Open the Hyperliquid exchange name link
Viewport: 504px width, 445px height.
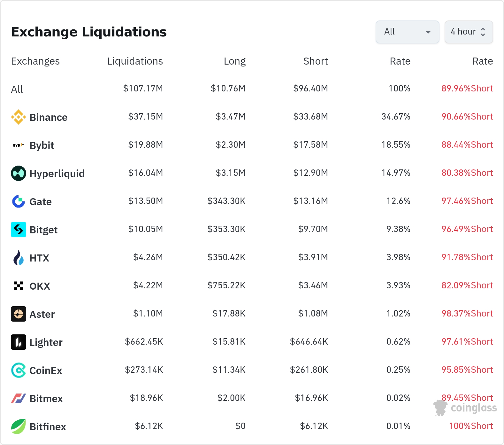(x=57, y=174)
